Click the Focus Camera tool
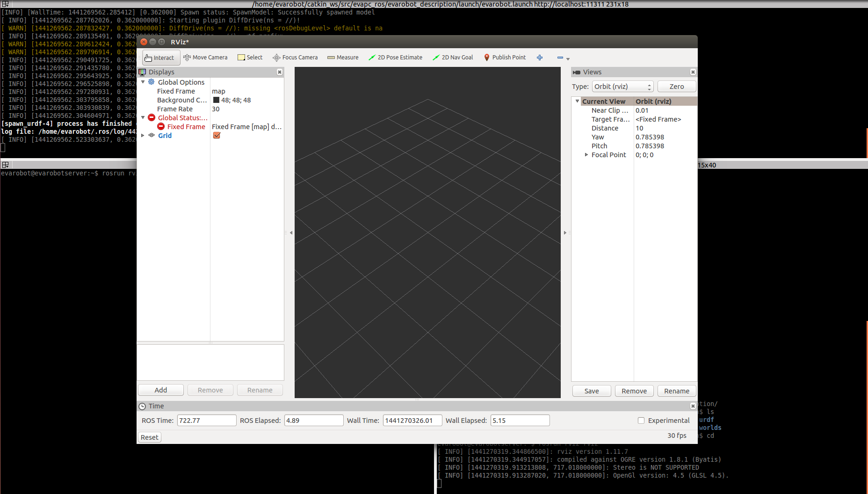The height and width of the screenshot is (494, 868). [x=295, y=58]
